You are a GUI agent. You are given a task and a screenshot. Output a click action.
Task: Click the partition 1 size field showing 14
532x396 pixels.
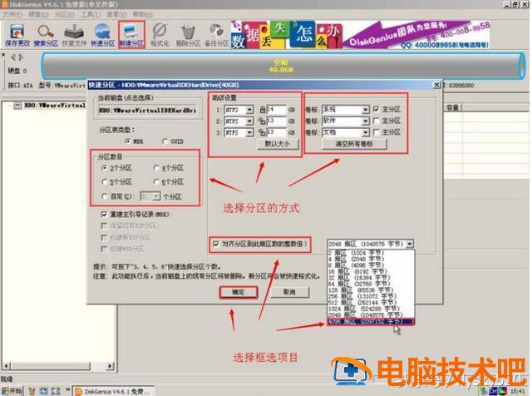[x=277, y=110]
